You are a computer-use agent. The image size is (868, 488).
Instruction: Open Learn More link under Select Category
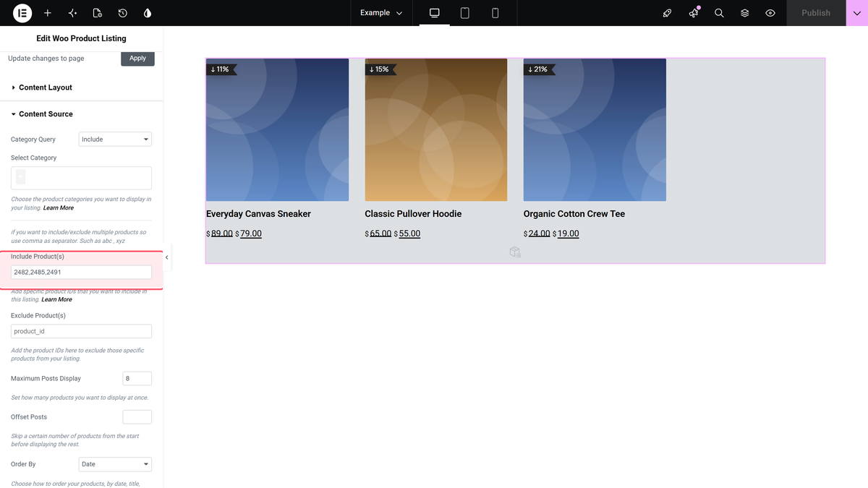[x=59, y=208]
